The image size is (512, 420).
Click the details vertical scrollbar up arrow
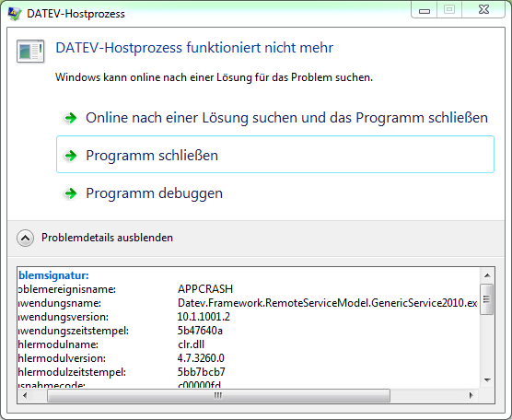(487, 275)
